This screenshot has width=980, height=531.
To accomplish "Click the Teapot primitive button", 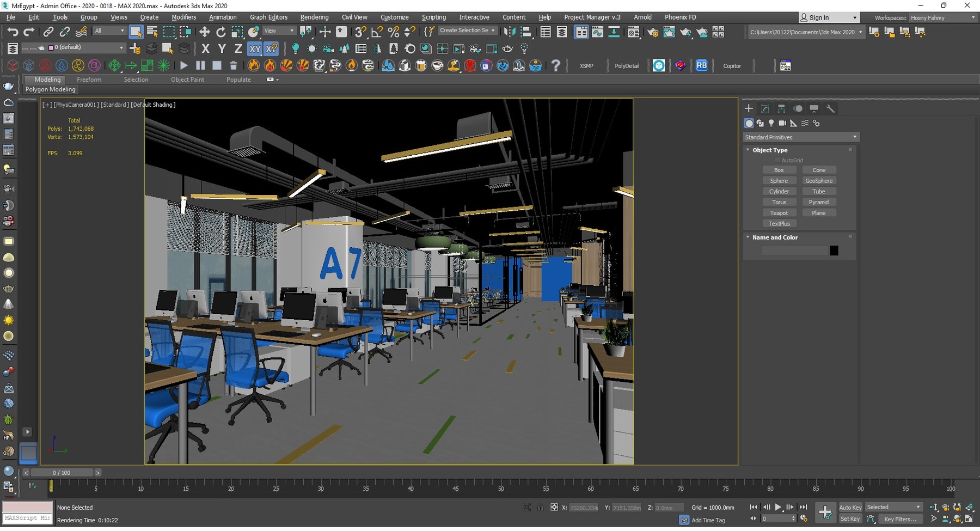I will pyautogui.click(x=780, y=212).
